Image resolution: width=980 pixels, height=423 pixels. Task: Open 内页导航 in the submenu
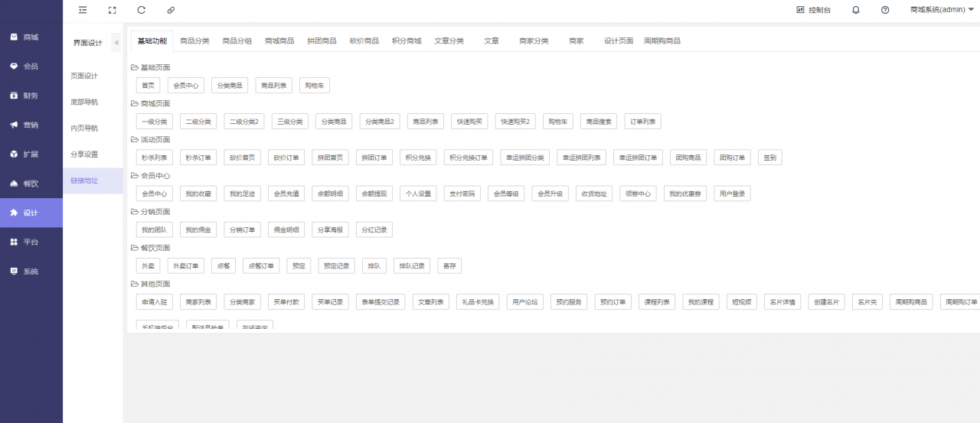(x=93, y=128)
